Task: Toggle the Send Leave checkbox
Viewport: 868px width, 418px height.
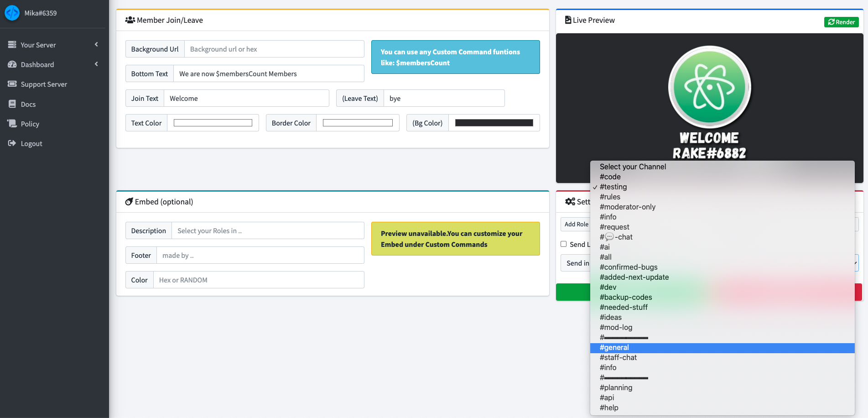Action: [x=564, y=244]
